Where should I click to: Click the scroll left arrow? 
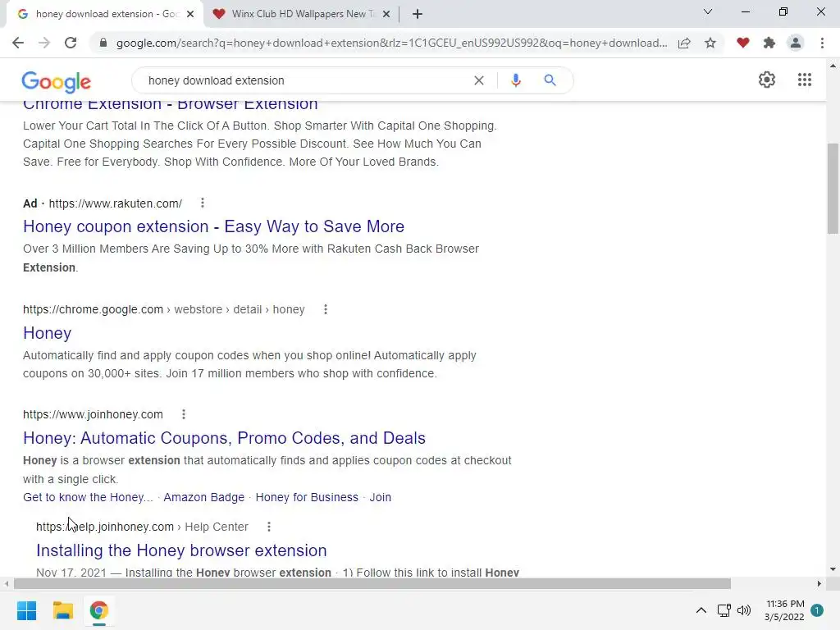pos(7,583)
